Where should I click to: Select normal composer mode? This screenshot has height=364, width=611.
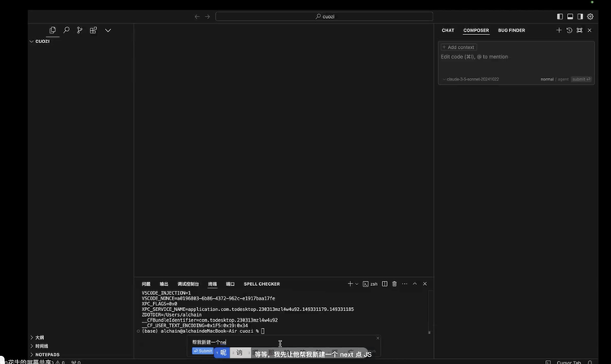click(547, 79)
